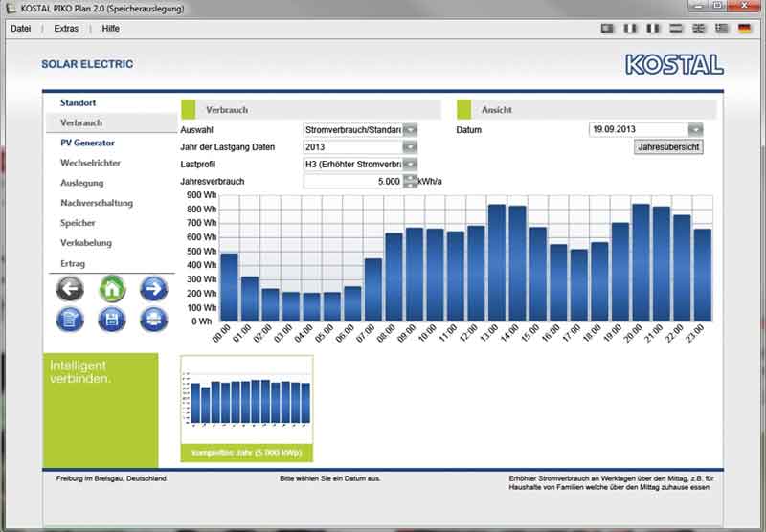Click the SOLAR ELECTRIC heading
766x532 pixels.
point(87,64)
